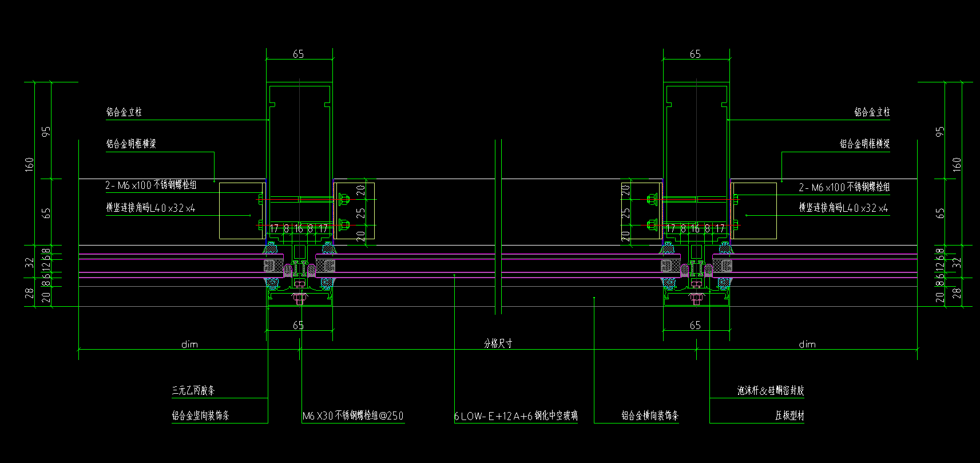Click the 160 vertical dimension on left edge
Image resolution: width=980 pixels, height=463 pixels.
coord(30,164)
